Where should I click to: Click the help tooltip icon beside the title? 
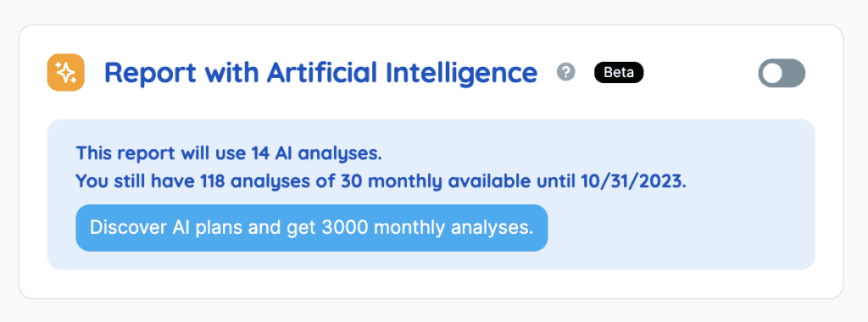pyautogui.click(x=565, y=72)
